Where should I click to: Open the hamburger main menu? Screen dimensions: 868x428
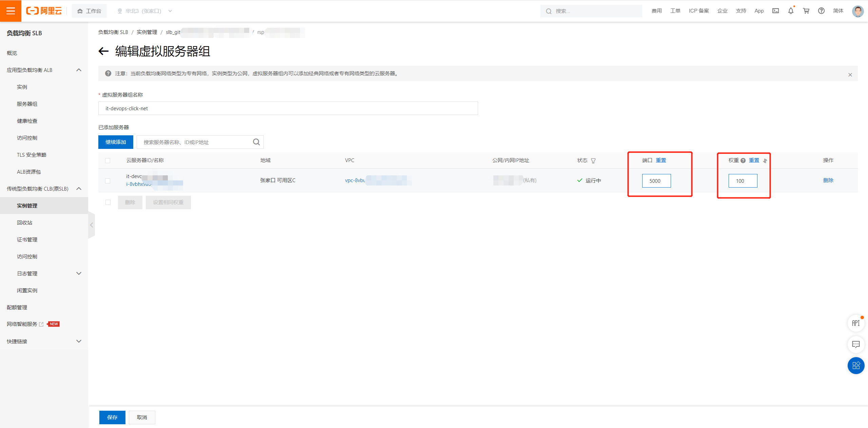[x=11, y=11]
